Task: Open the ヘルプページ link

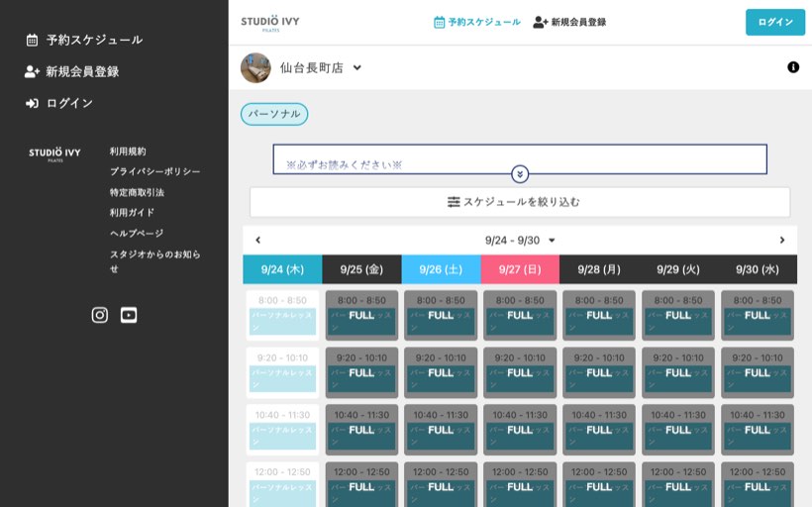Action: [137, 233]
